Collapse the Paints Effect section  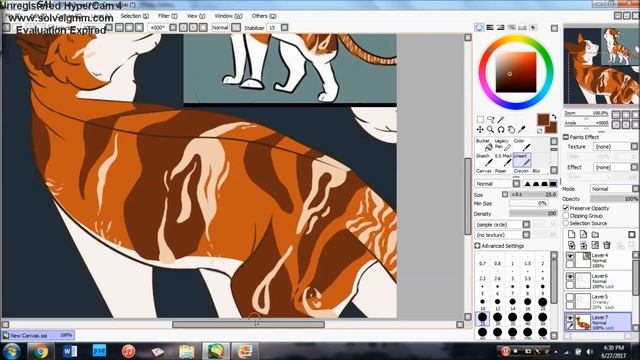click(x=566, y=137)
